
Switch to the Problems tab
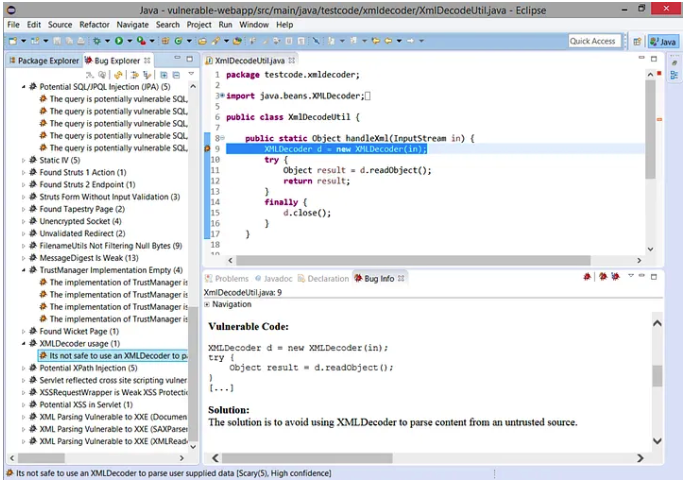(x=227, y=279)
